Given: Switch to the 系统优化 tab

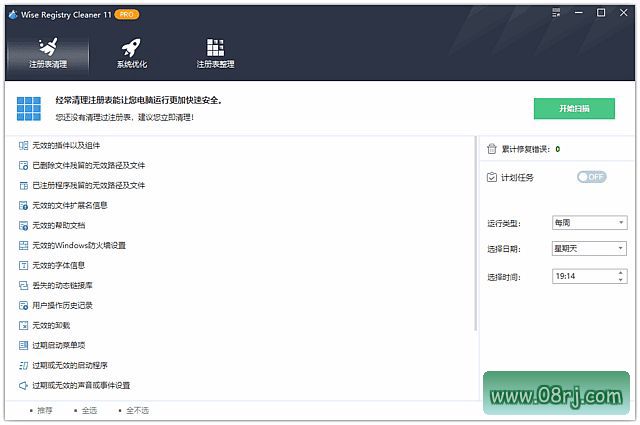Looking at the screenshot, I should pos(131,53).
